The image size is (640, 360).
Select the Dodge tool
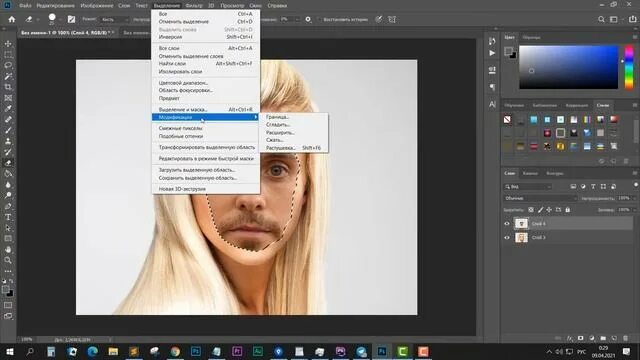pos(8,196)
